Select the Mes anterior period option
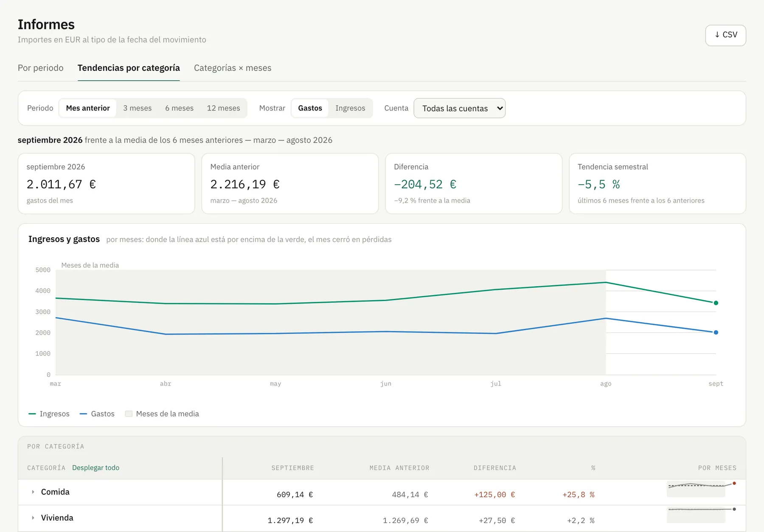Viewport: 764px width, 532px height. coord(88,108)
